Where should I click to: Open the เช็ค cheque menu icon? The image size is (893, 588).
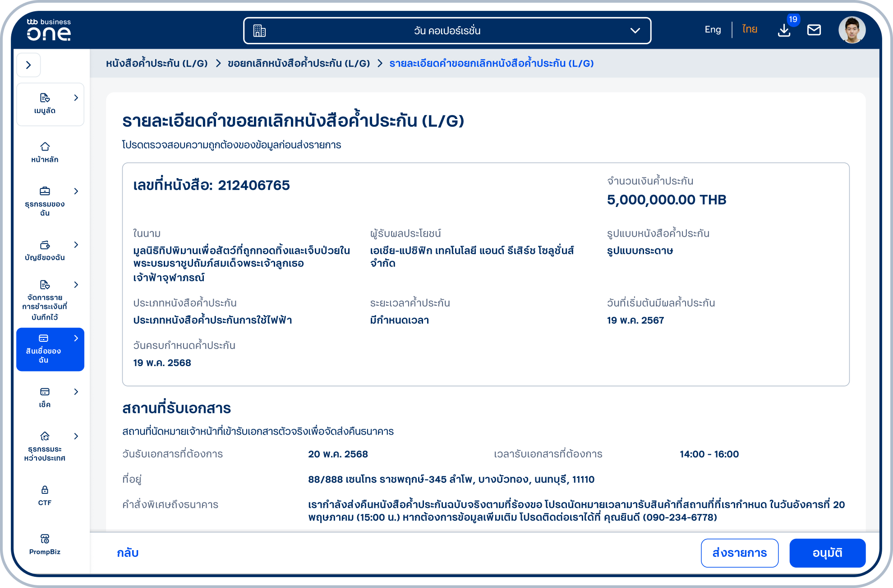(45, 392)
